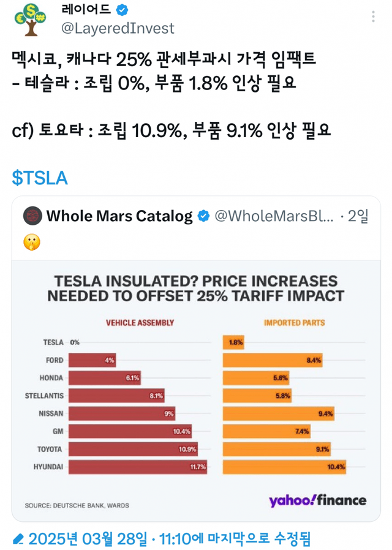Click the IMPORTED PARTS column heading

tap(294, 322)
